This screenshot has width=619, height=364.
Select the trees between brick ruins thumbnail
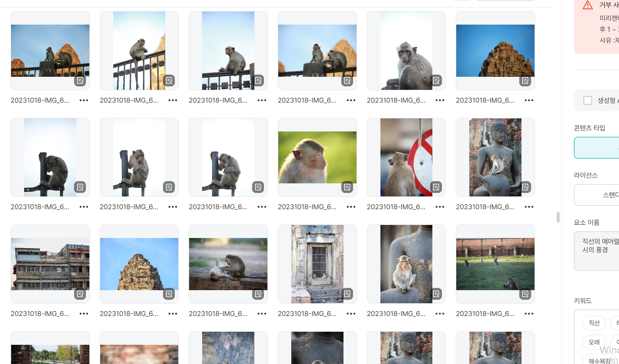[50, 348]
